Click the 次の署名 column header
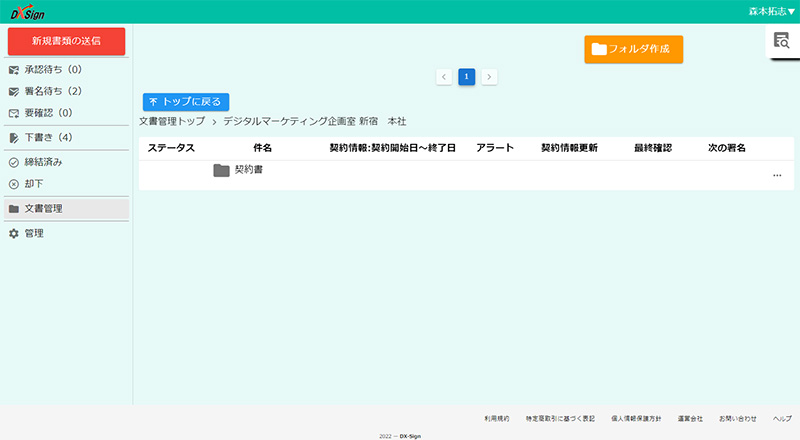800x440 pixels. click(x=727, y=148)
